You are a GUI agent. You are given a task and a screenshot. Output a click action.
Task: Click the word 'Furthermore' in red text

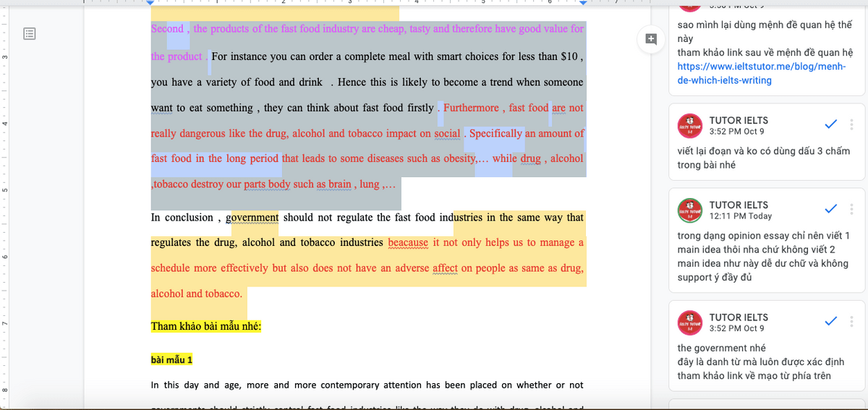pyautogui.click(x=471, y=108)
